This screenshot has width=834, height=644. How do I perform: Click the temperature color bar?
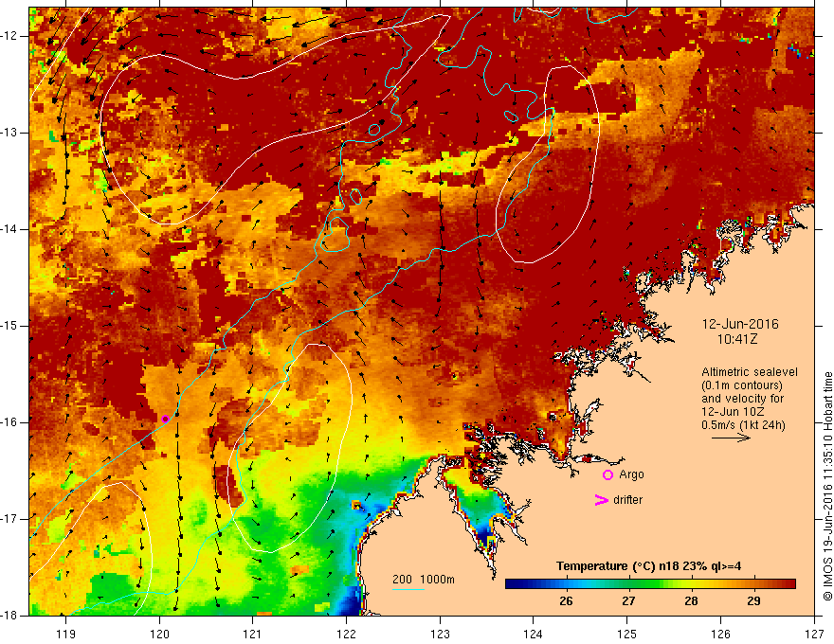pyautogui.click(x=650, y=584)
